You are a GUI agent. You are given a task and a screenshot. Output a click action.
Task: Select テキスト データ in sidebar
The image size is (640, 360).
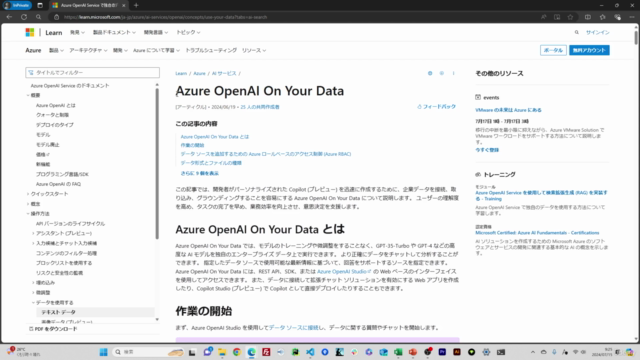pyautogui.click(x=58, y=312)
